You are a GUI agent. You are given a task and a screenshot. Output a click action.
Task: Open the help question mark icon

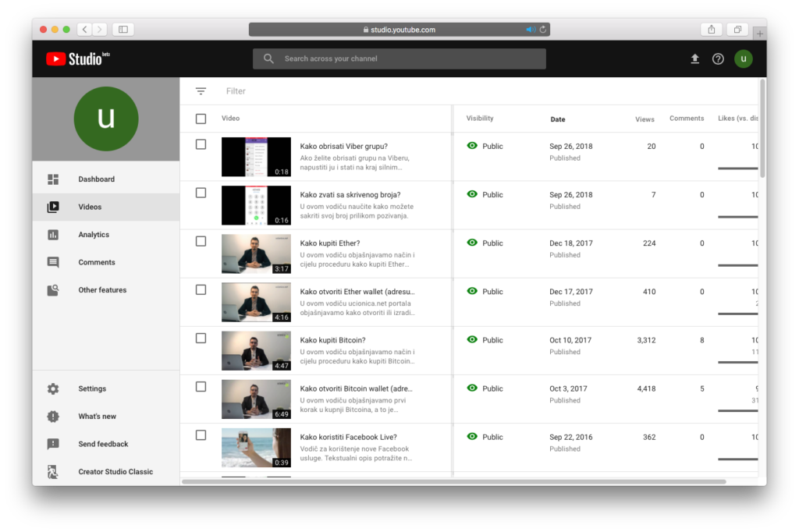pyautogui.click(x=718, y=59)
